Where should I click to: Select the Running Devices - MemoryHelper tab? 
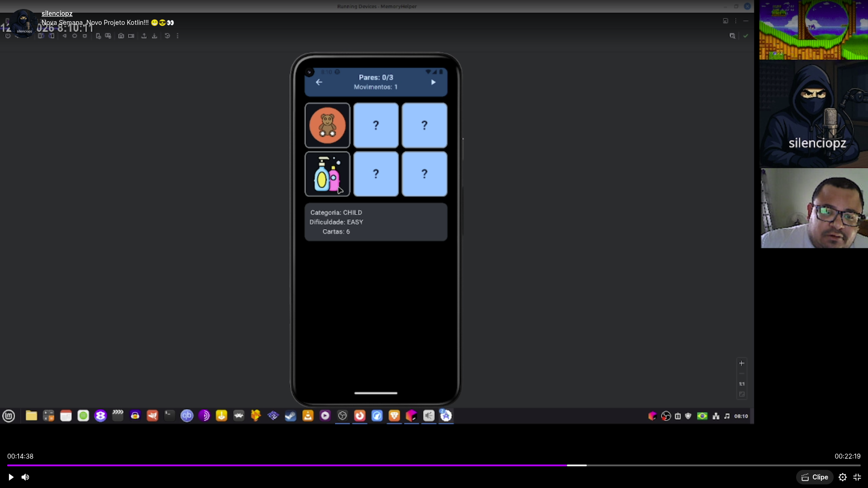pyautogui.click(x=377, y=7)
